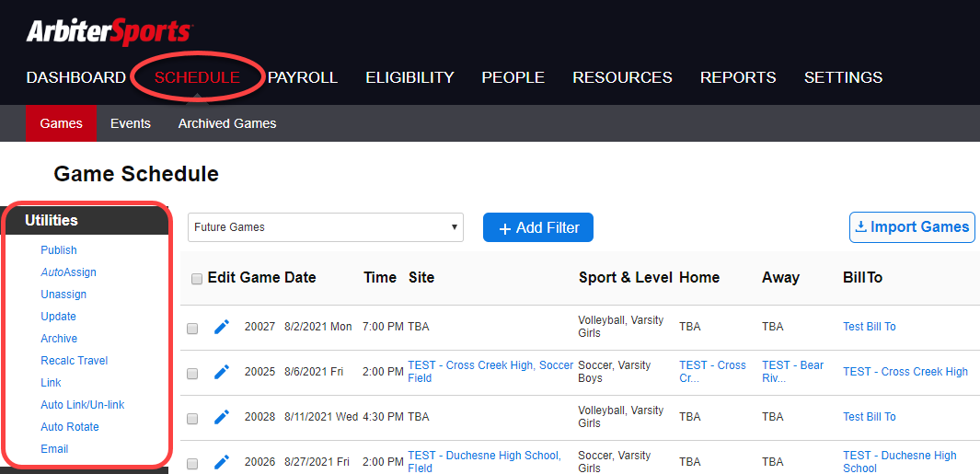Toggle the select-all games checkbox
980x474 pixels.
197,279
